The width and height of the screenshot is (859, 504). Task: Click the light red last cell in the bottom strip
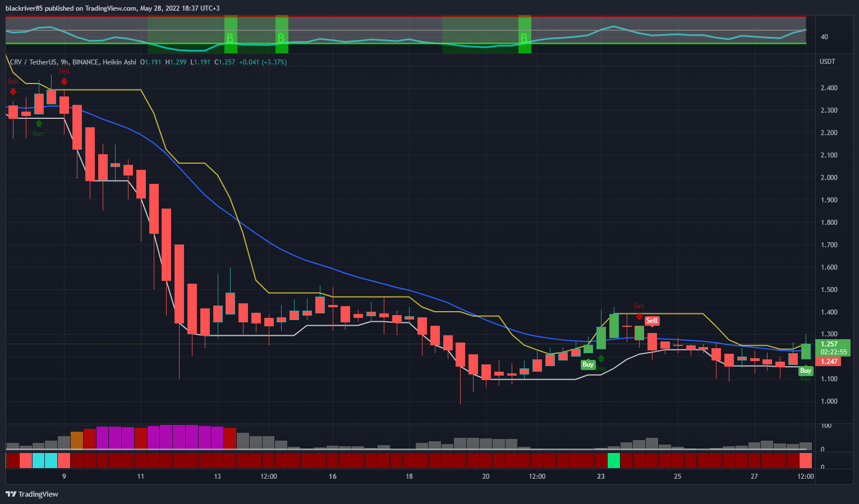pyautogui.click(x=806, y=460)
